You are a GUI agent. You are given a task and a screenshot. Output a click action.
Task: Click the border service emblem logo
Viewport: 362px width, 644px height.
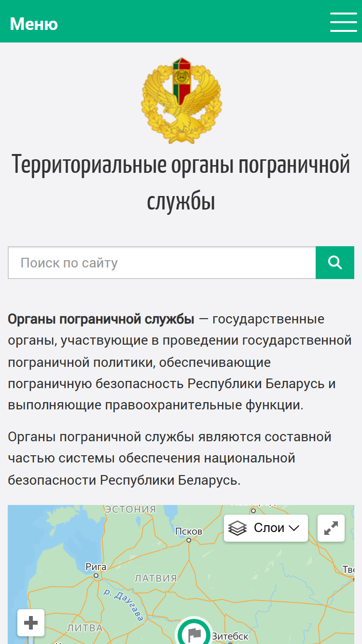(181, 100)
